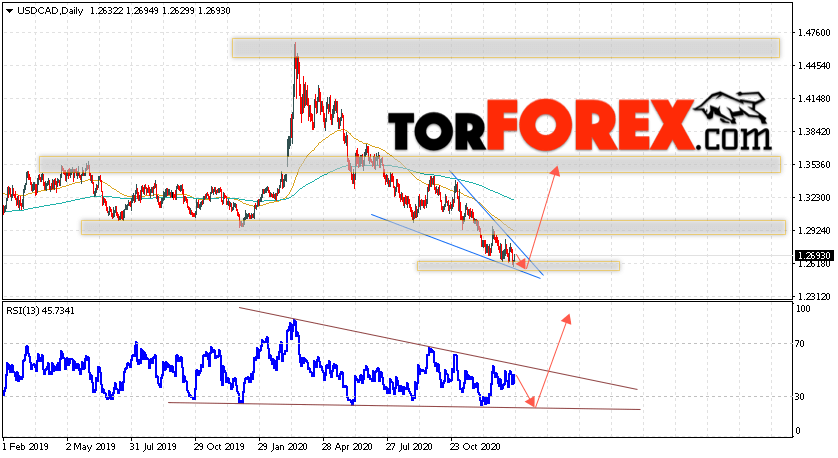The image size is (838, 458).
Task: Open the chart menu triangle beside USDCAD
Action: pyautogui.click(x=9, y=11)
